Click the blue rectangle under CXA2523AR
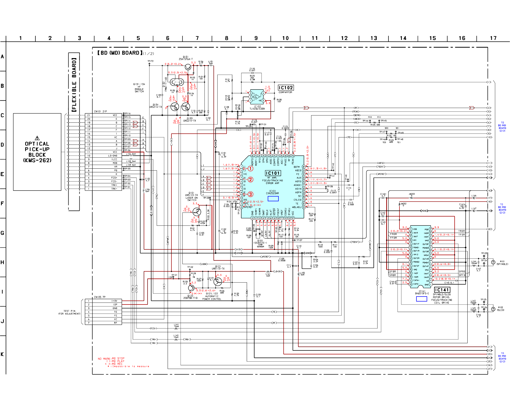 click(x=273, y=199)
